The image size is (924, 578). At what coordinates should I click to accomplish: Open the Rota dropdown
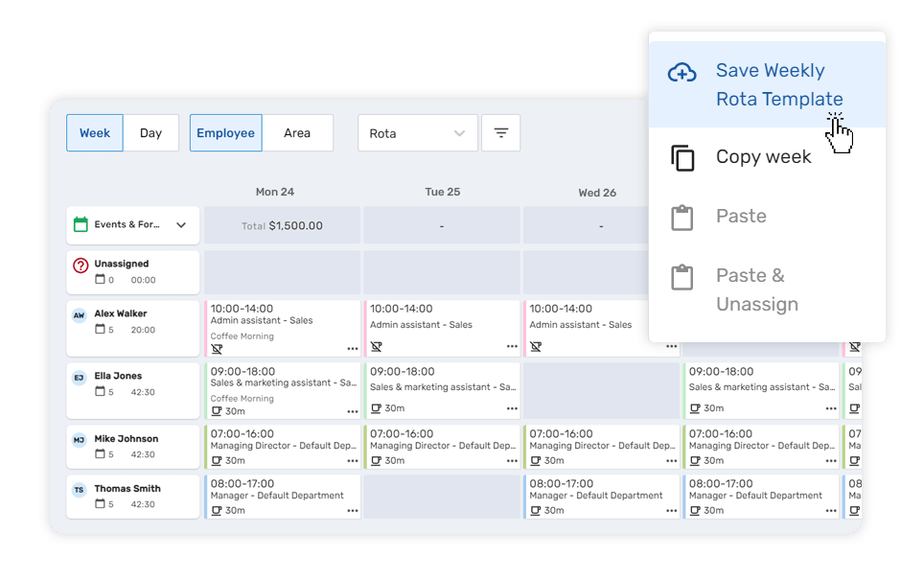click(418, 132)
